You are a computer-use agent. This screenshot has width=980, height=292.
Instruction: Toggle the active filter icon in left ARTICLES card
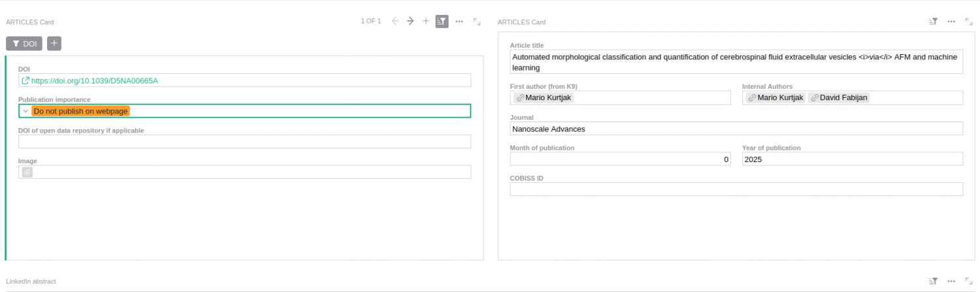click(442, 21)
